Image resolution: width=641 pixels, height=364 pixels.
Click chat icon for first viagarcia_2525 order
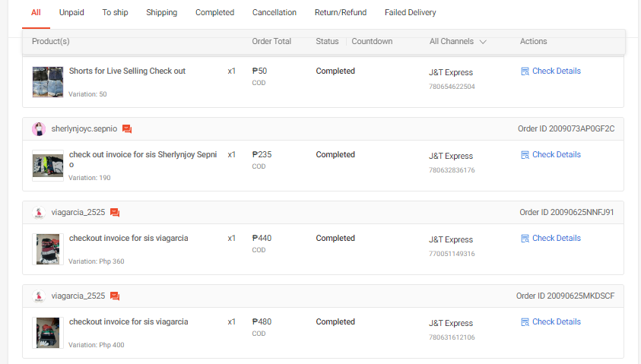pyautogui.click(x=115, y=213)
